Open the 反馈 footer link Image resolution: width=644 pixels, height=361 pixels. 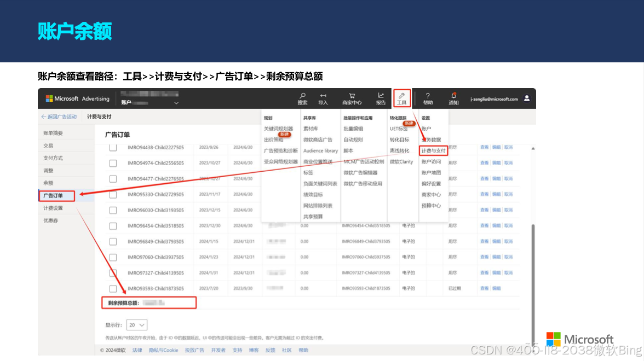(271, 350)
